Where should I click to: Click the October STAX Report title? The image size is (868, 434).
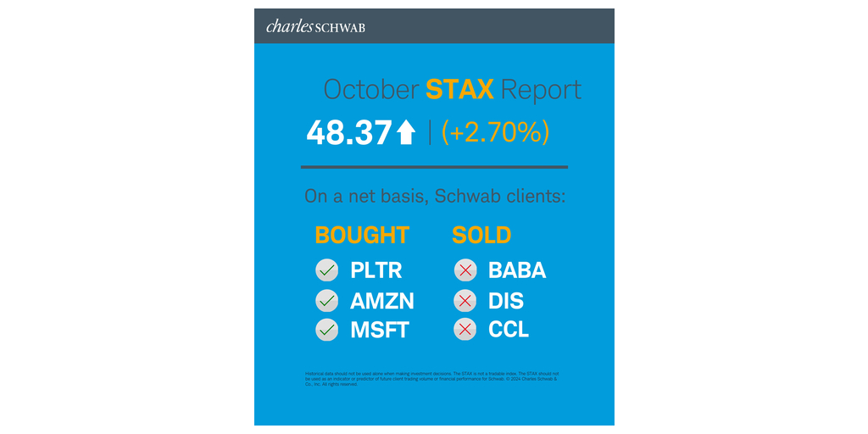(x=453, y=90)
